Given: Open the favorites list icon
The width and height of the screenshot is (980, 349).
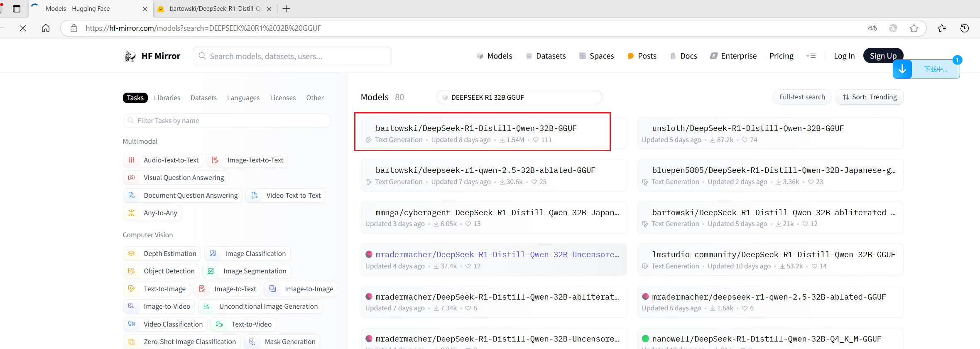Looking at the screenshot, I should 942,28.
